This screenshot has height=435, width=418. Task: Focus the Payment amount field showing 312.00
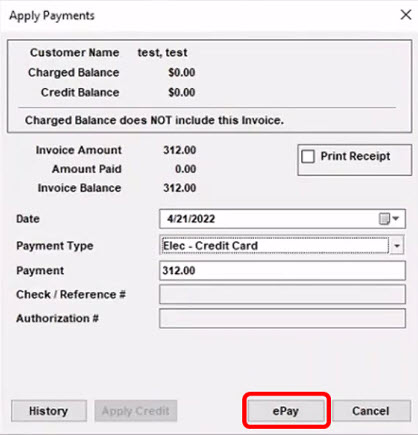coord(282,271)
